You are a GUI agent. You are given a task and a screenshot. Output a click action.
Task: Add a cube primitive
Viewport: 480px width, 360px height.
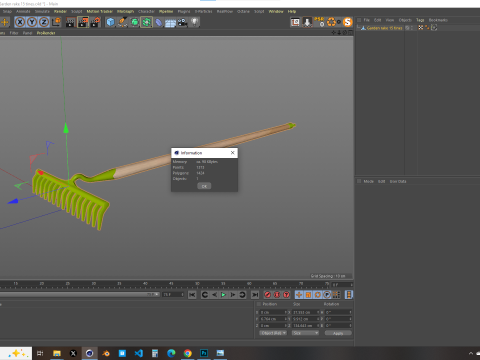(x=110, y=22)
